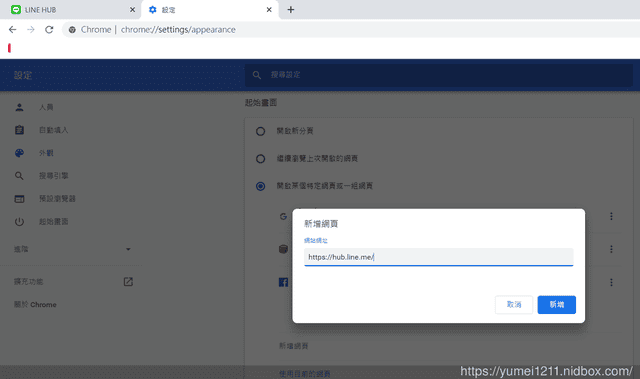Image resolution: width=640 pixels, height=379 pixels.
Task: Click the back navigation arrow
Action: click(13, 30)
